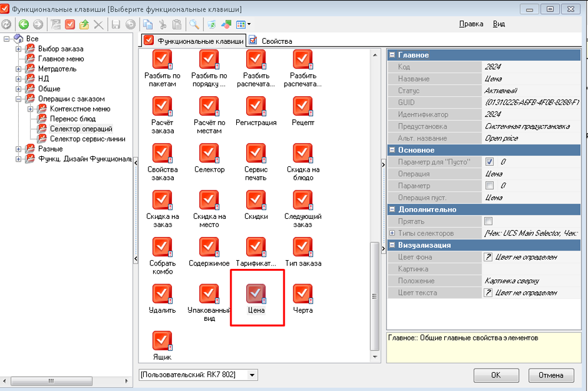
Task: Open the 'Правка' menu
Action: tap(471, 24)
